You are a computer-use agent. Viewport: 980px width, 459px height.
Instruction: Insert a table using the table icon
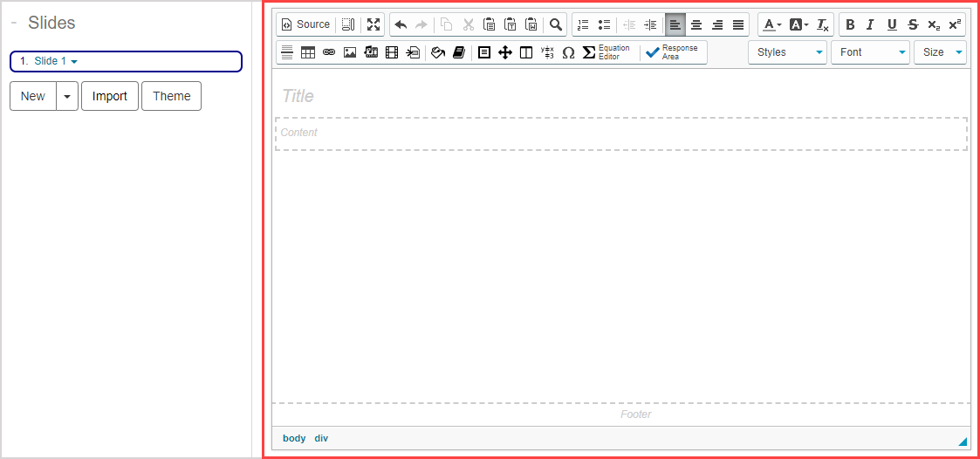click(x=308, y=52)
